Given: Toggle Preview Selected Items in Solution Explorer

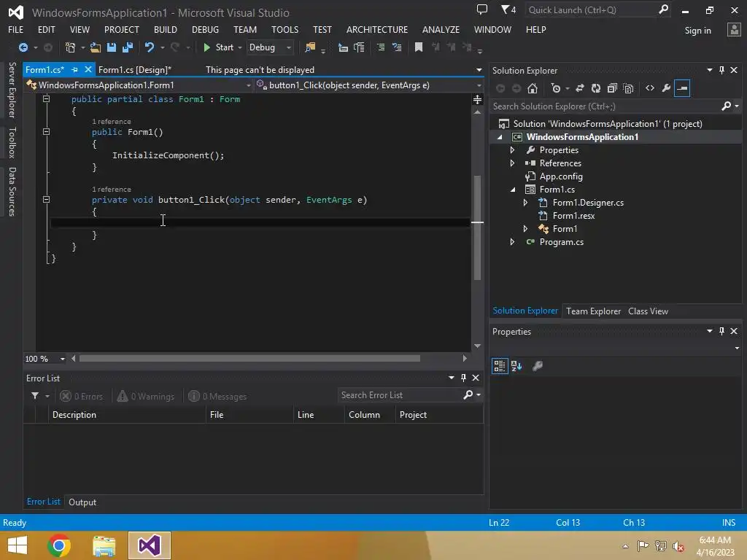Looking at the screenshot, I should [x=682, y=88].
